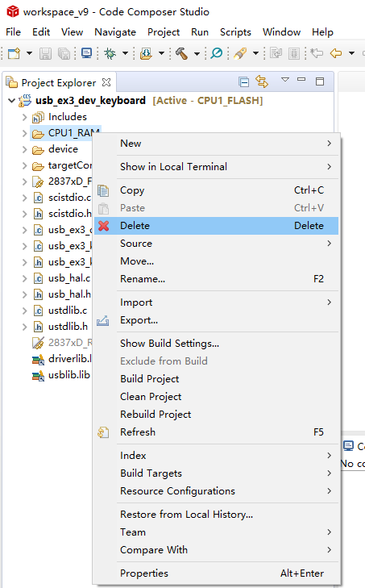The height and width of the screenshot is (588, 365).
Task: Click the Collapse All icon in Project Explorer
Action: pyautogui.click(x=244, y=81)
